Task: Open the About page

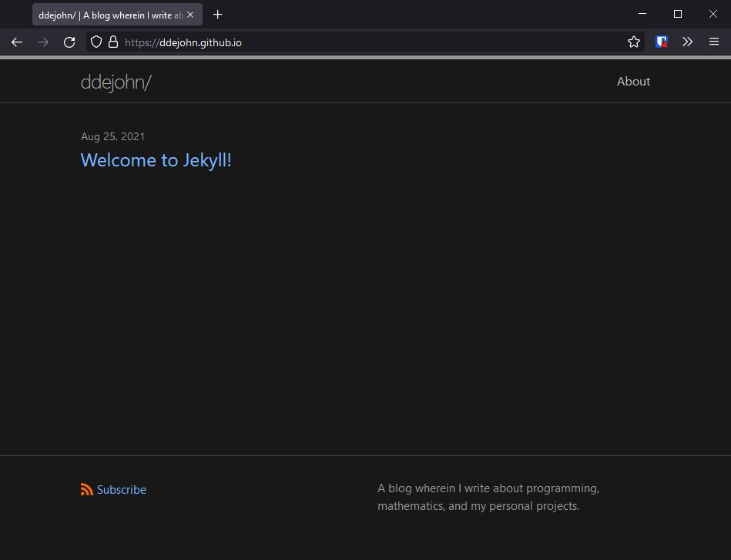Action: 633,81
